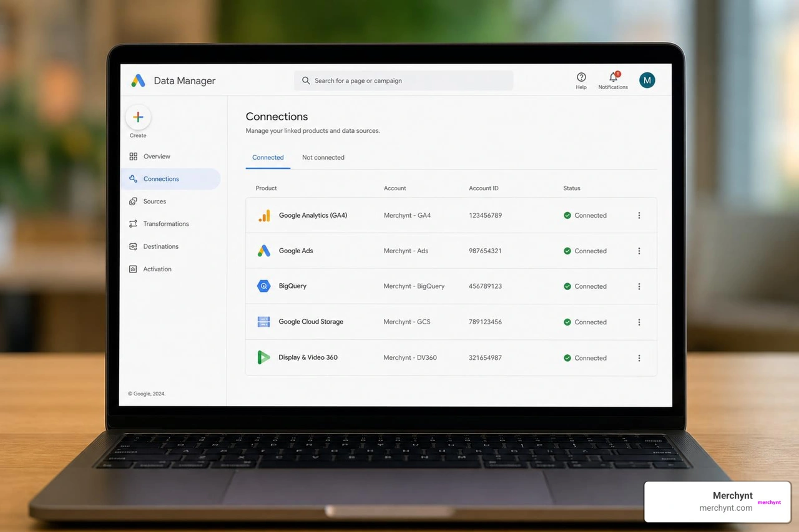
Task: Click the Create plus button
Action: tap(138, 117)
